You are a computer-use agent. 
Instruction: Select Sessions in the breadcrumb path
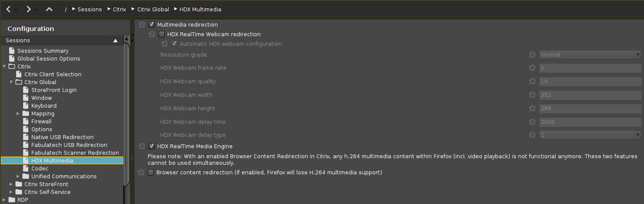pos(89,9)
